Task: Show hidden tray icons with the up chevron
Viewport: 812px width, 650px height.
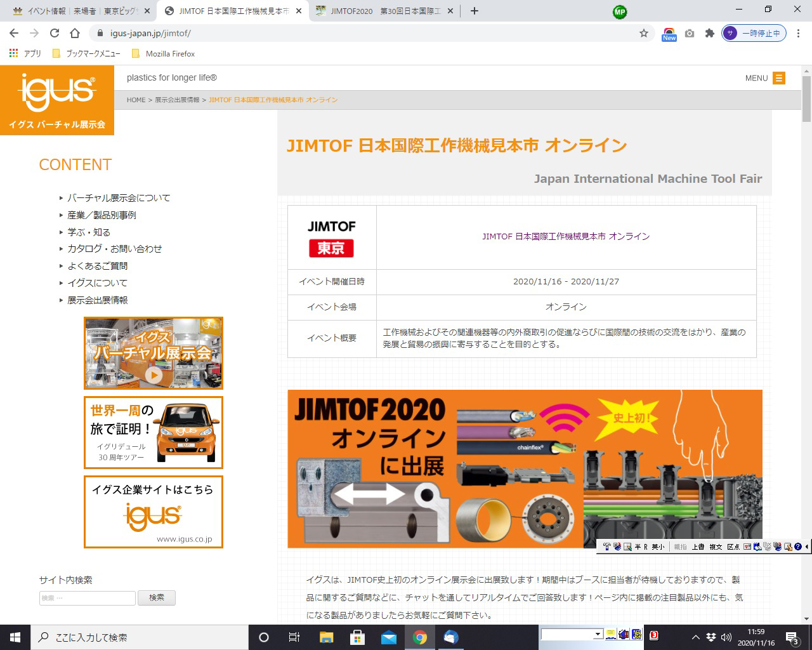Action: click(x=696, y=637)
